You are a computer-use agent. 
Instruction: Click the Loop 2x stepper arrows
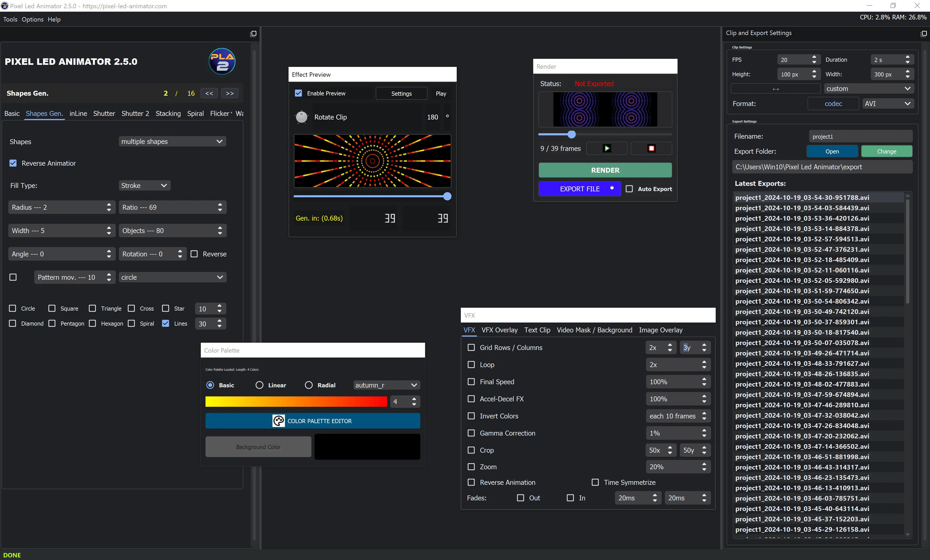click(704, 365)
